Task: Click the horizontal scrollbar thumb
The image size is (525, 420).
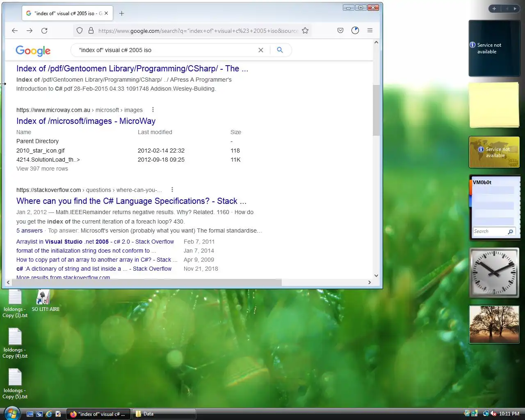Action: click(147, 282)
